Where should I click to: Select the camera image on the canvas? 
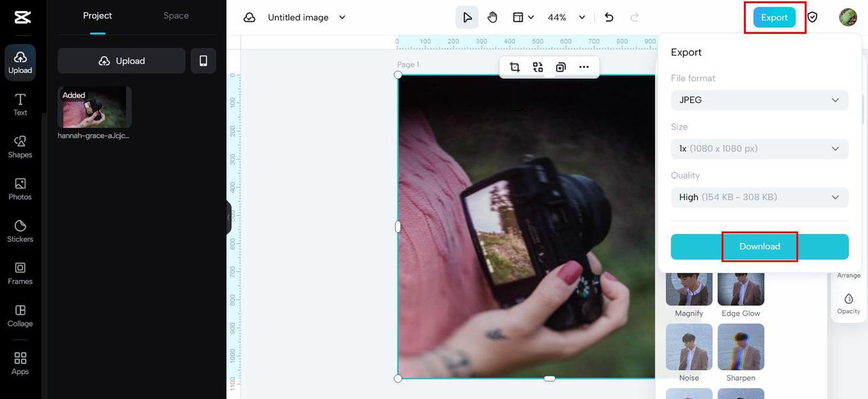tap(526, 226)
